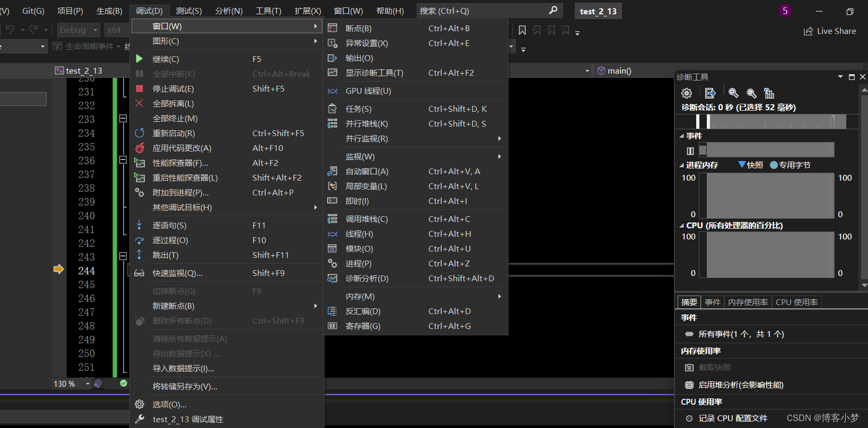
Task: Click the bookmark icon in the toolbar
Action: click(x=522, y=31)
